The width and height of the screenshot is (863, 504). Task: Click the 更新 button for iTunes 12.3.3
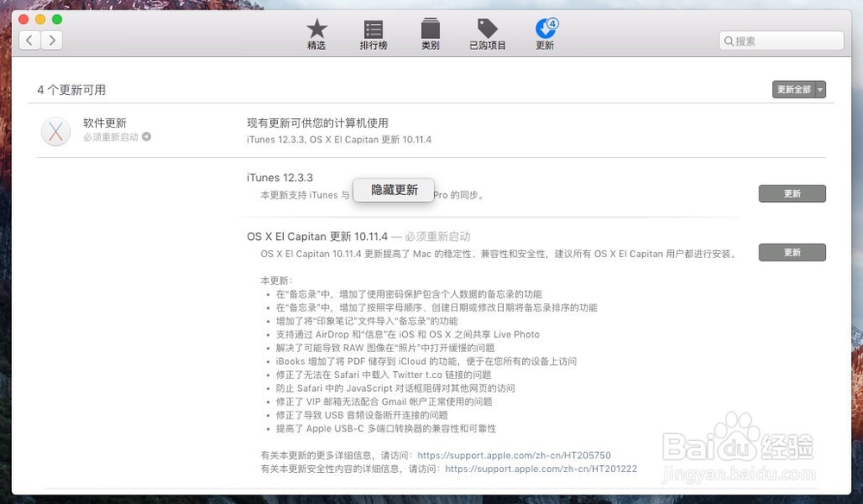click(792, 193)
